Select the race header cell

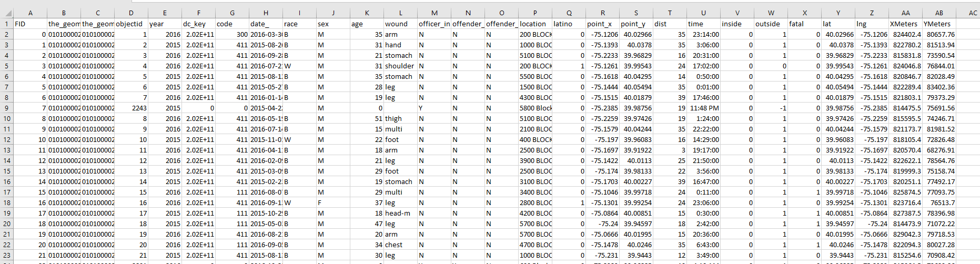coord(299,24)
